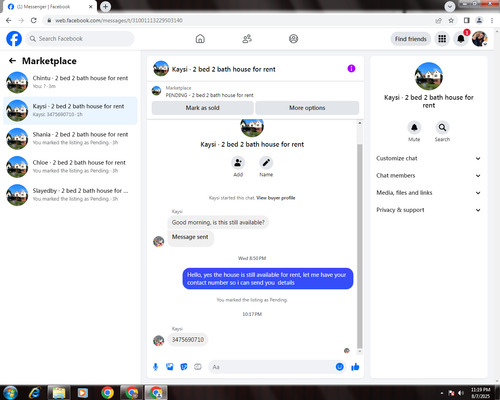Screen dimensions: 500x400
Task: Click the chat's vertical scrollbar
Action: click(x=360, y=247)
